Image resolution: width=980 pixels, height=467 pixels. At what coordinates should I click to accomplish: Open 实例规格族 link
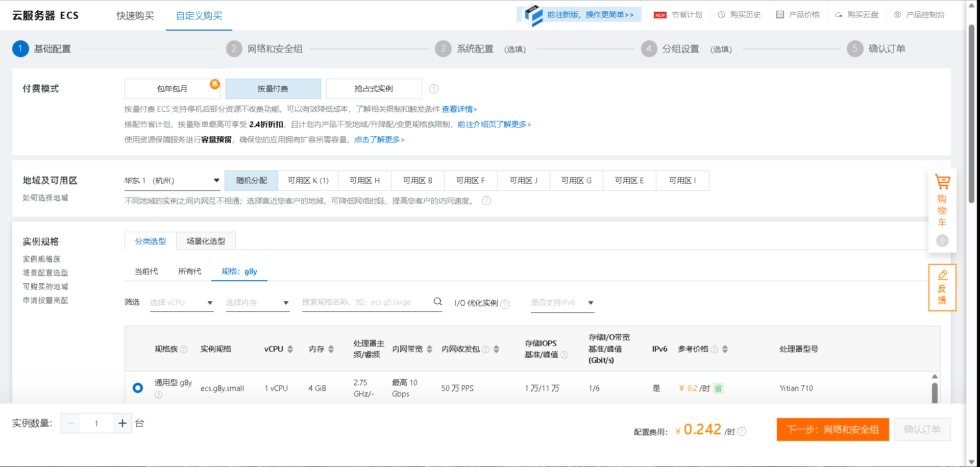(x=41, y=259)
